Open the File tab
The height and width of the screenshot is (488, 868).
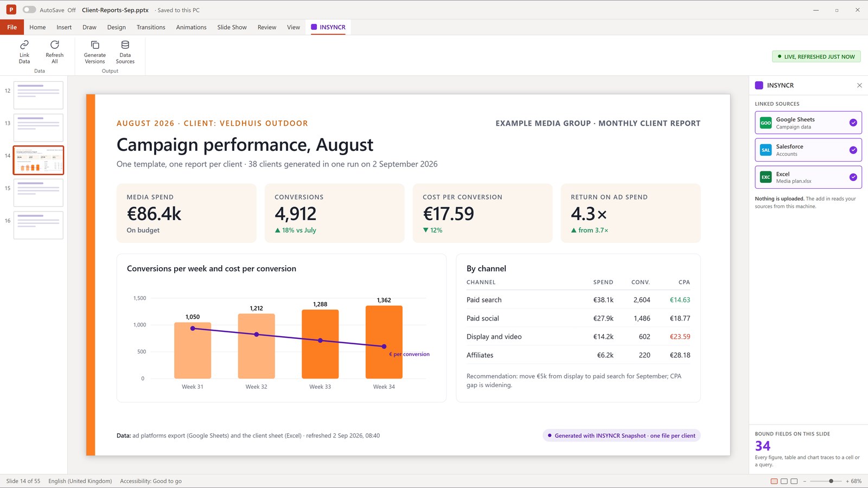click(12, 27)
